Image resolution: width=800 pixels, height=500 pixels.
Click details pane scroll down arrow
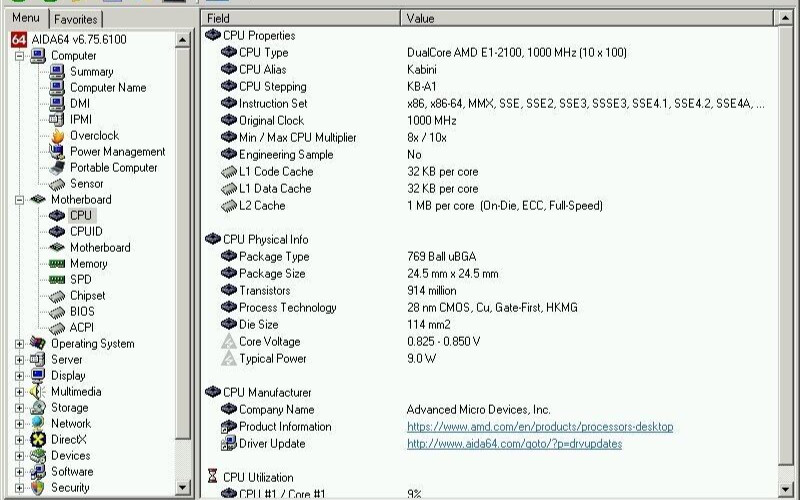(785, 489)
